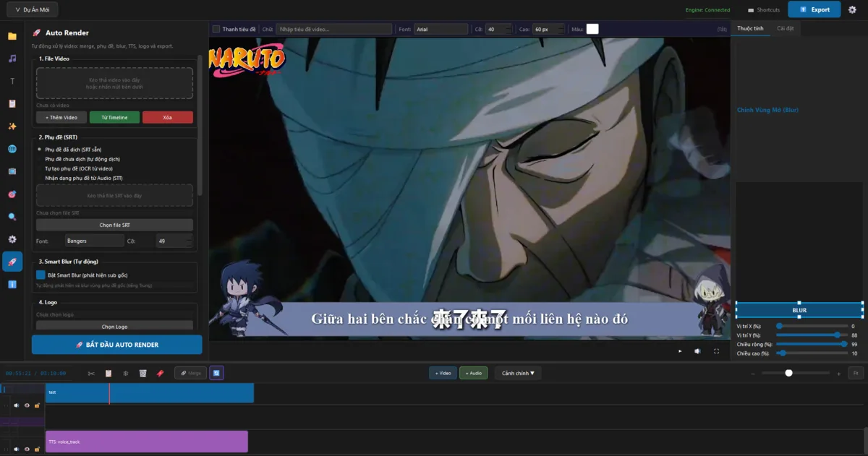Toggle the Thanh tiêu đề checkbox

tap(216, 29)
